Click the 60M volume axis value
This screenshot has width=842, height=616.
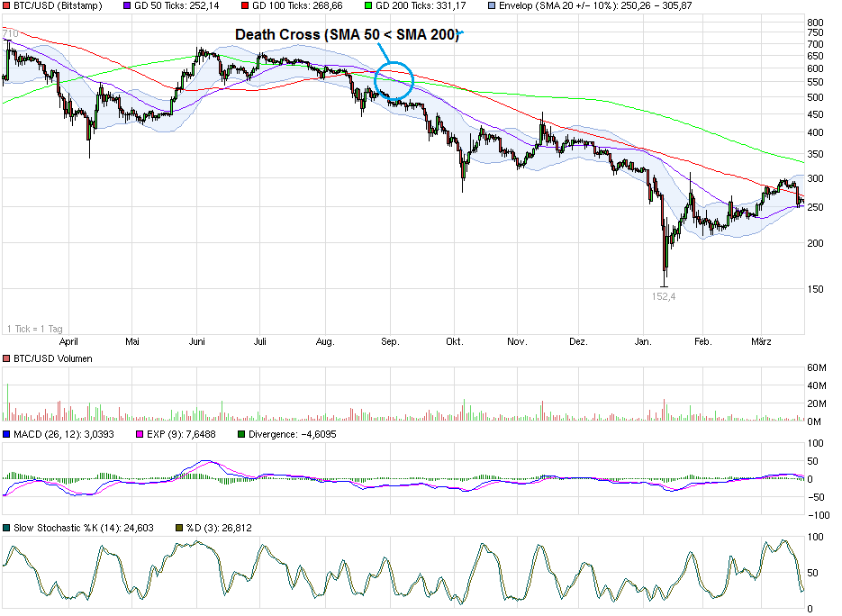pyautogui.click(x=817, y=367)
